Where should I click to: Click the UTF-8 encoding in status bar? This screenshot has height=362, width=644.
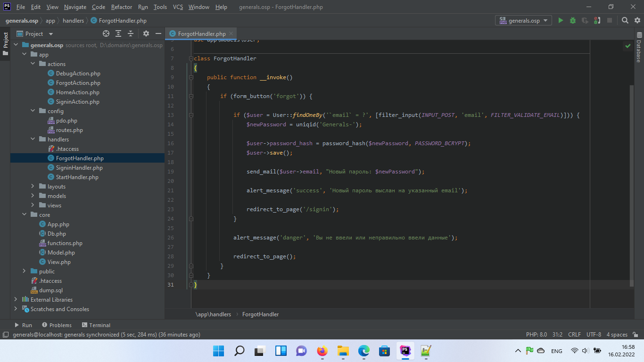tap(594, 335)
